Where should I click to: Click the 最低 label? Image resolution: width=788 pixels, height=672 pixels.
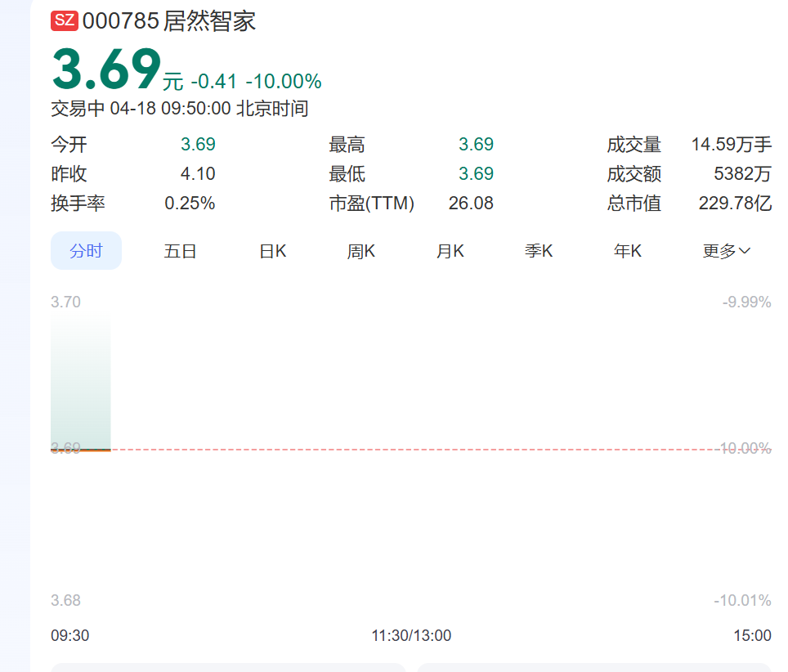(x=347, y=174)
